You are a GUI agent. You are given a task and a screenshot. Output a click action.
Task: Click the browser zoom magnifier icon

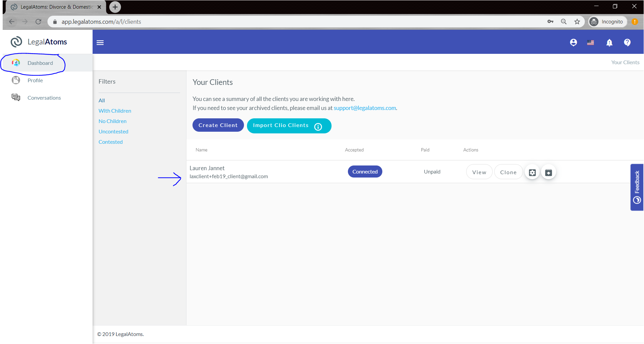point(563,22)
